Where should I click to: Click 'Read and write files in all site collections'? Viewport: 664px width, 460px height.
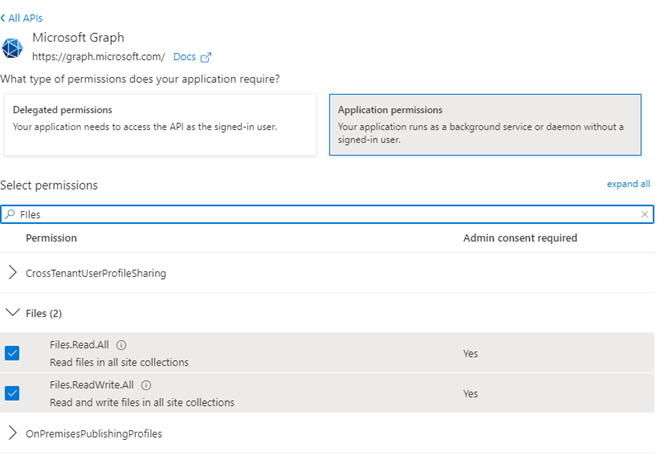pyautogui.click(x=142, y=402)
